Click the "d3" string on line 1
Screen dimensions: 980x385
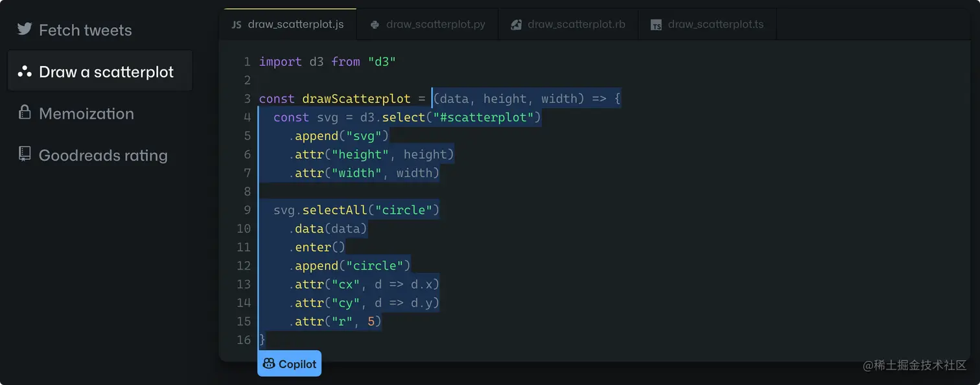(x=382, y=62)
